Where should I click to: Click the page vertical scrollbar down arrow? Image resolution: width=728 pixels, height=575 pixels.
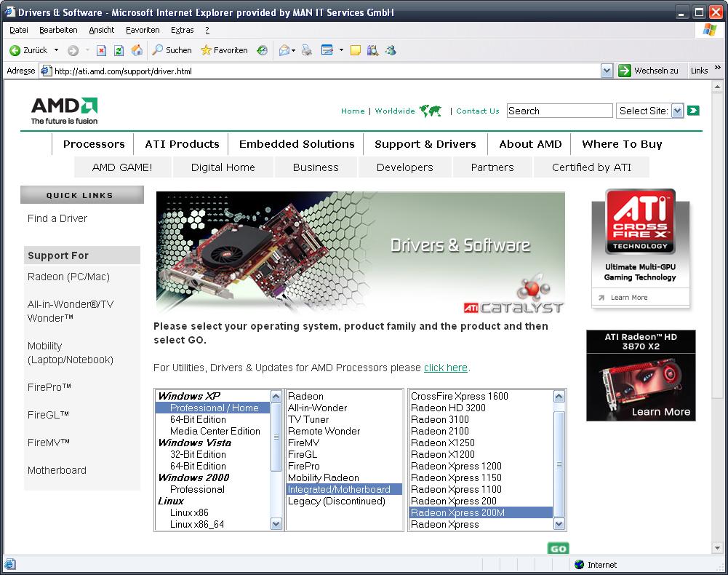[x=717, y=549]
